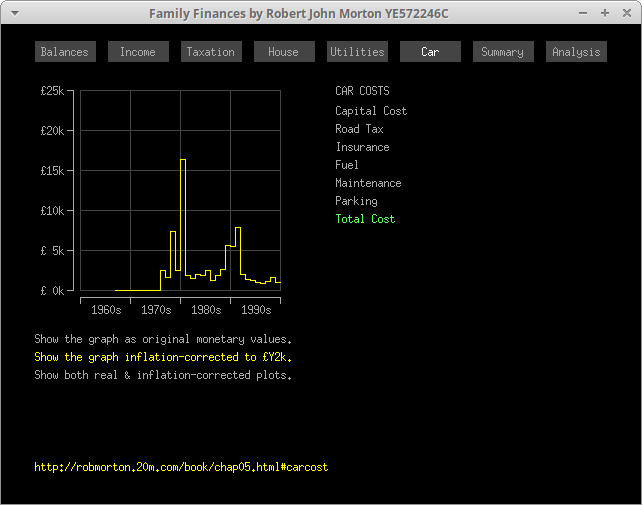642x505 pixels.
Task: Choose the Total Cost option
Action: [365, 219]
